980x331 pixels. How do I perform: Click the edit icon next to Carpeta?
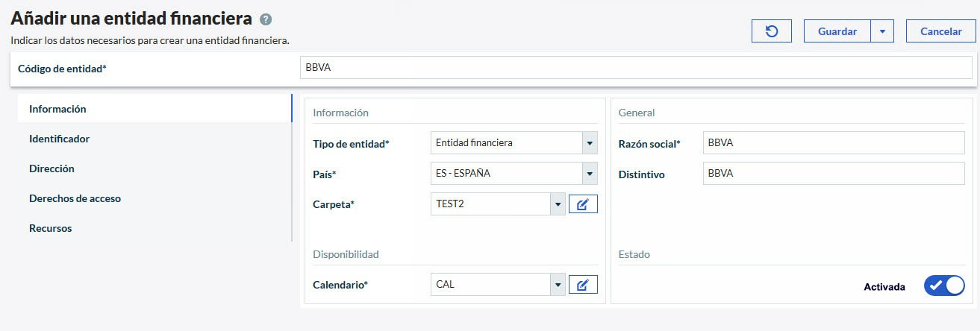pyautogui.click(x=583, y=204)
